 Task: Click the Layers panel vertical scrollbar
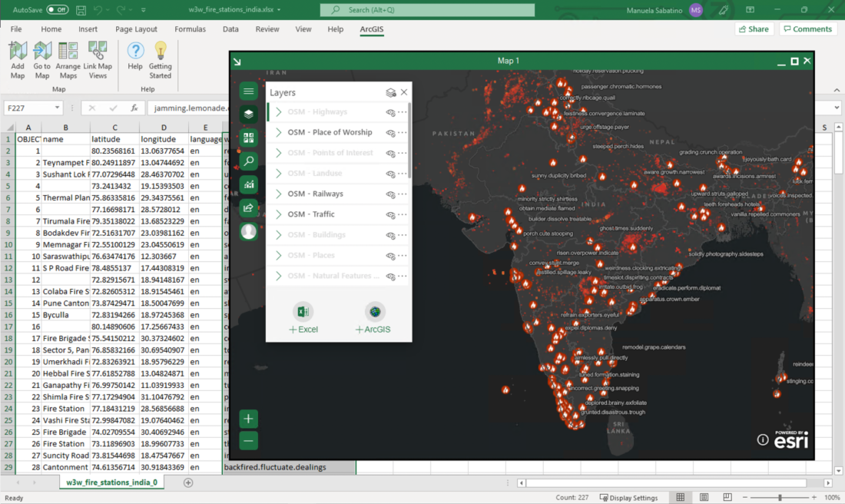coord(409,140)
